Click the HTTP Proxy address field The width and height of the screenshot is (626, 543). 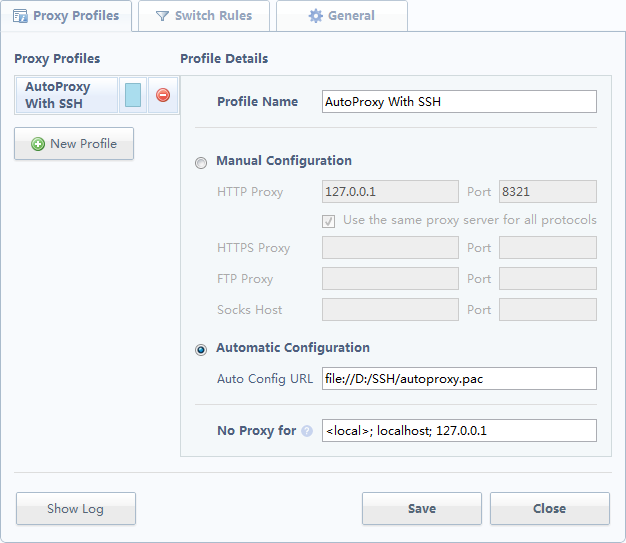point(390,192)
